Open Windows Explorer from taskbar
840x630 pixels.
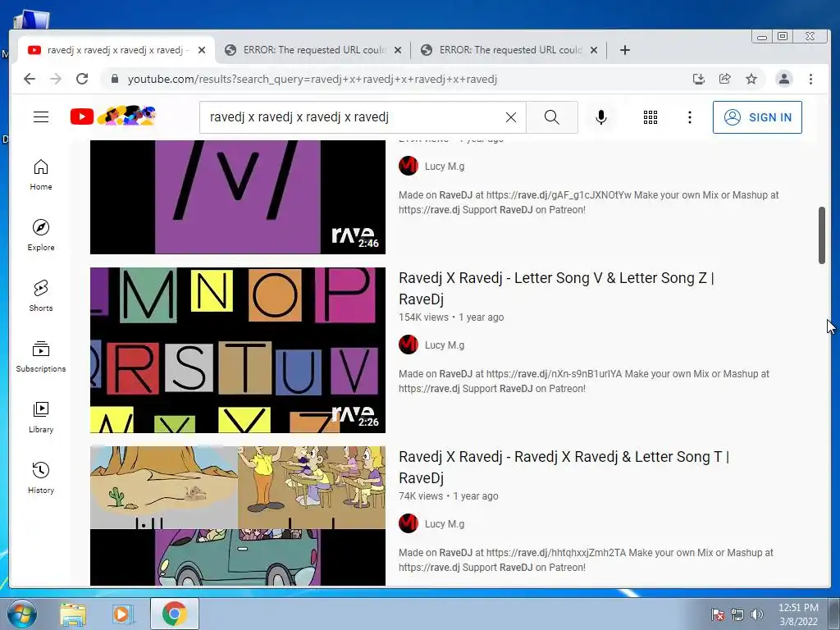[x=73, y=614]
